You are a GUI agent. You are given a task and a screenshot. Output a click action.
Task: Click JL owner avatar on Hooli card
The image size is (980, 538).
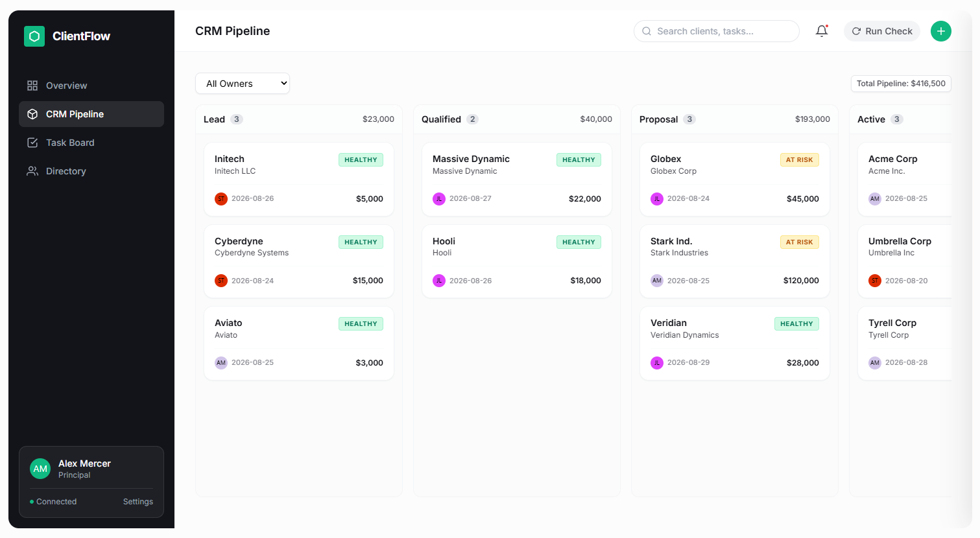coord(439,281)
